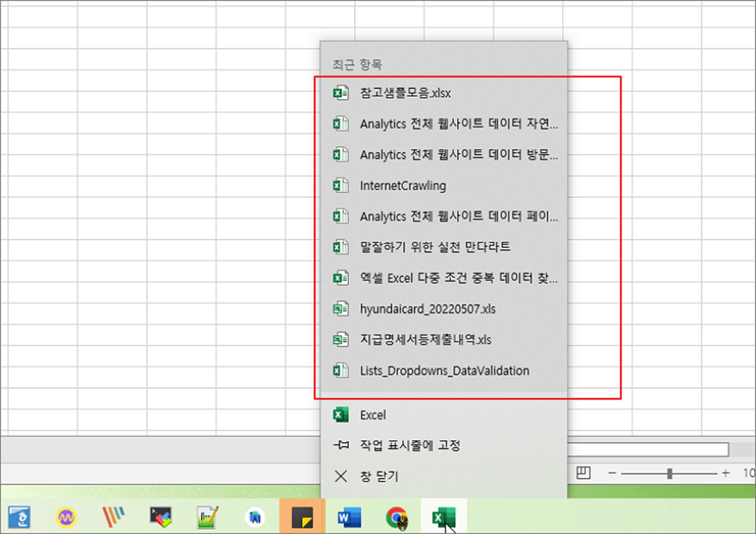Click zoom out minus button in Excel
The width and height of the screenshot is (756, 534).
pyautogui.click(x=612, y=474)
